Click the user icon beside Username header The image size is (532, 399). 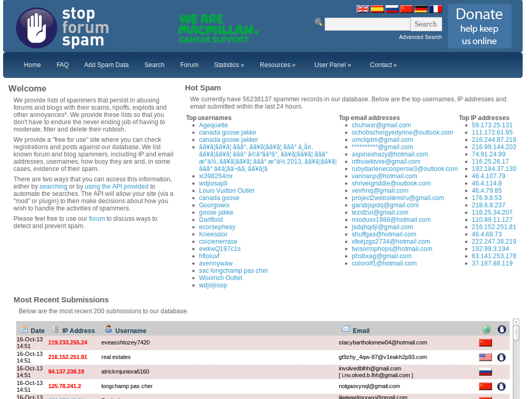(x=109, y=329)
